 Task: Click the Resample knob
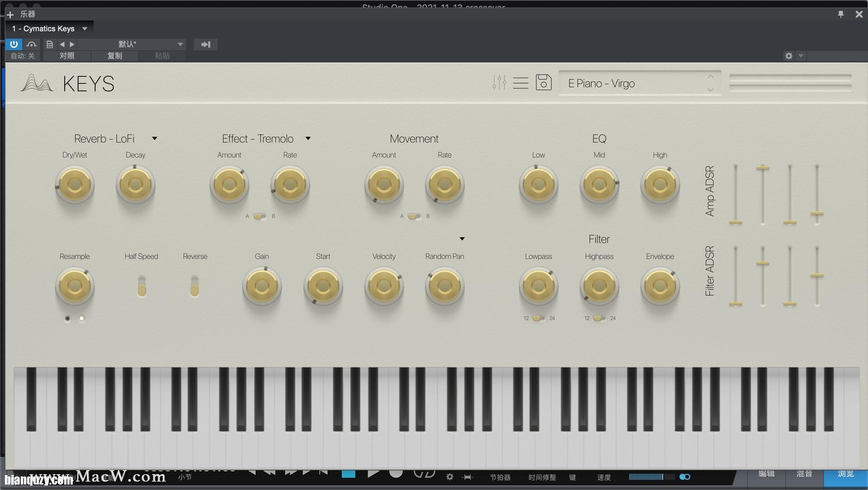click(75, 286)
